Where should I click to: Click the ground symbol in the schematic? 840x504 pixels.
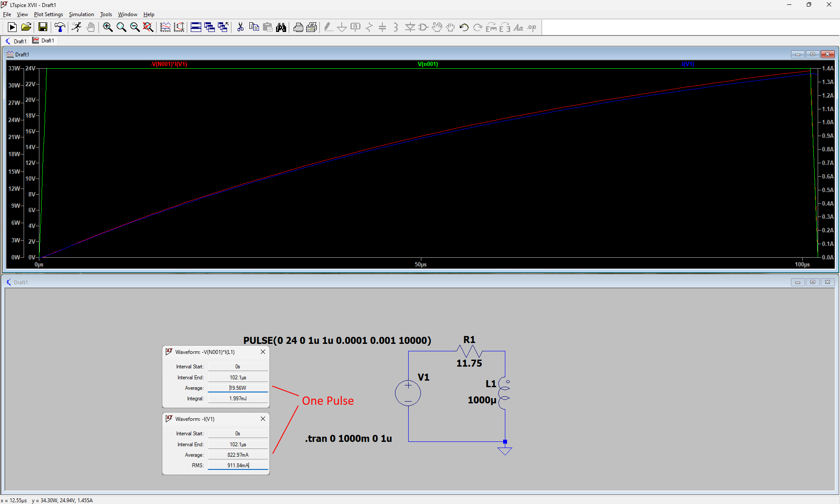505,451
